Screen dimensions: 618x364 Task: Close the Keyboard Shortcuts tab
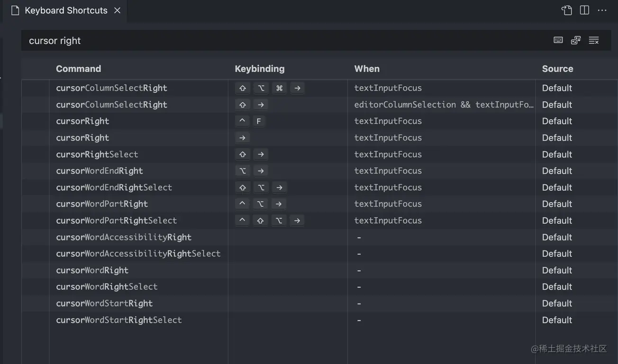(x=118, y=10)
